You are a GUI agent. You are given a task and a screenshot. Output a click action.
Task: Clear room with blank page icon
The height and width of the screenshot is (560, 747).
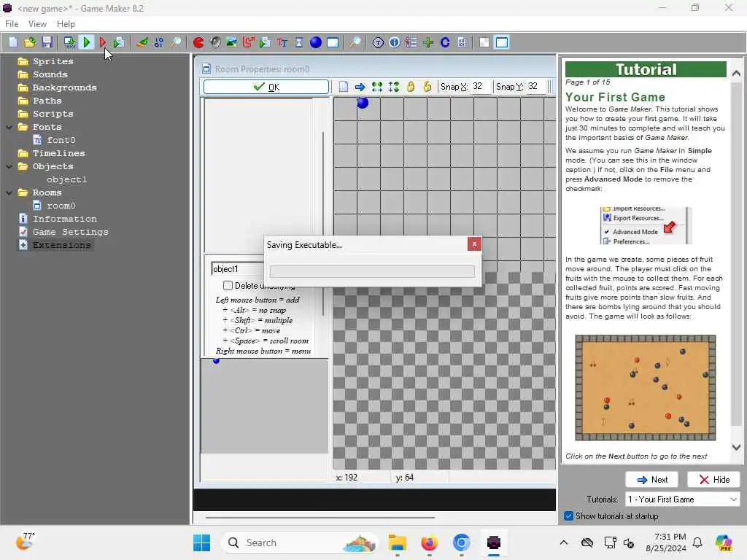[343, 87]
